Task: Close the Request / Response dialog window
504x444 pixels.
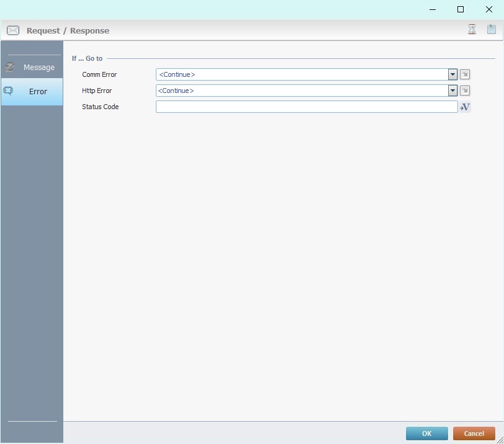Action: coord(488,9)
